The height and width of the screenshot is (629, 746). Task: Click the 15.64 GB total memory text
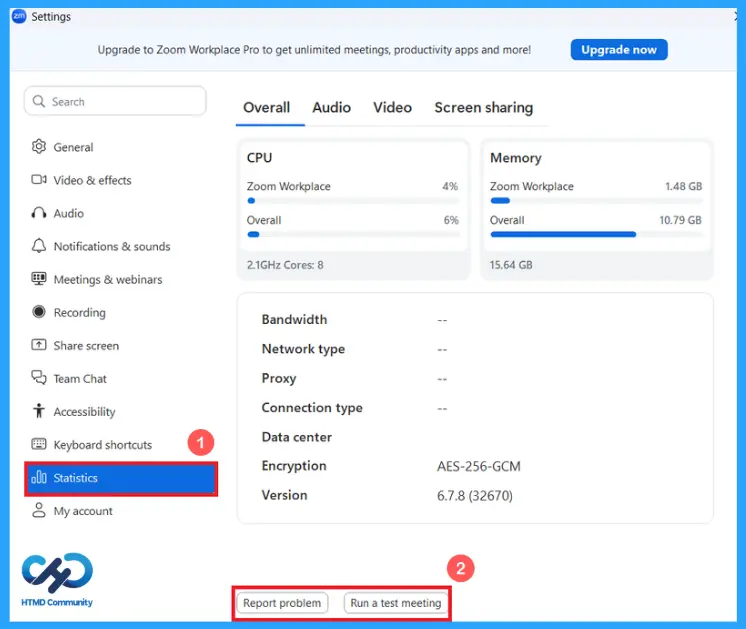(511, 265)
